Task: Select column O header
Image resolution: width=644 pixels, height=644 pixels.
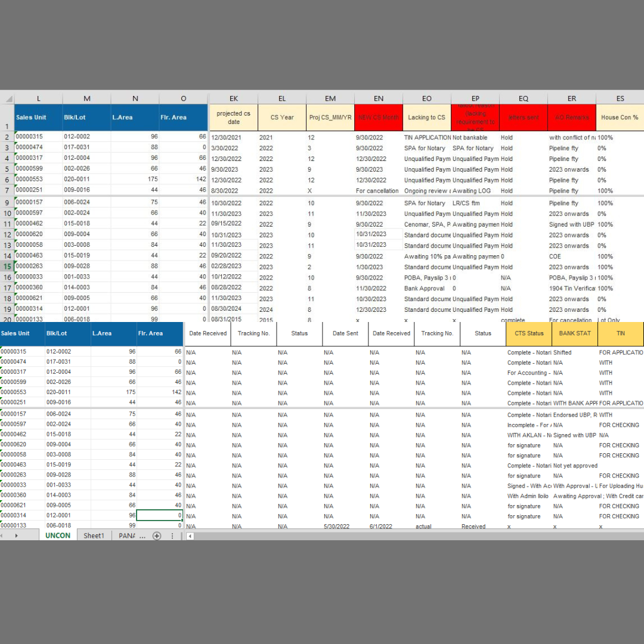Action: coord(183,98)
